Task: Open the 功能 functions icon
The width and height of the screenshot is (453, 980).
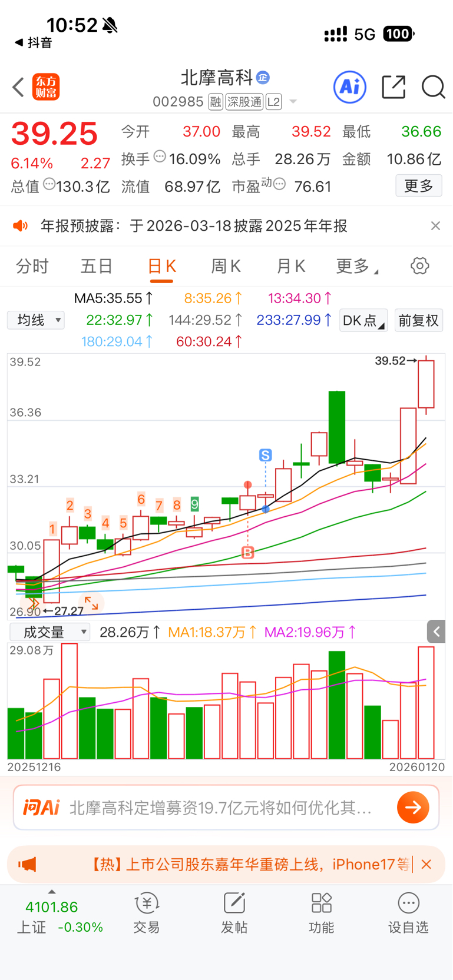Action: [322, 913]
